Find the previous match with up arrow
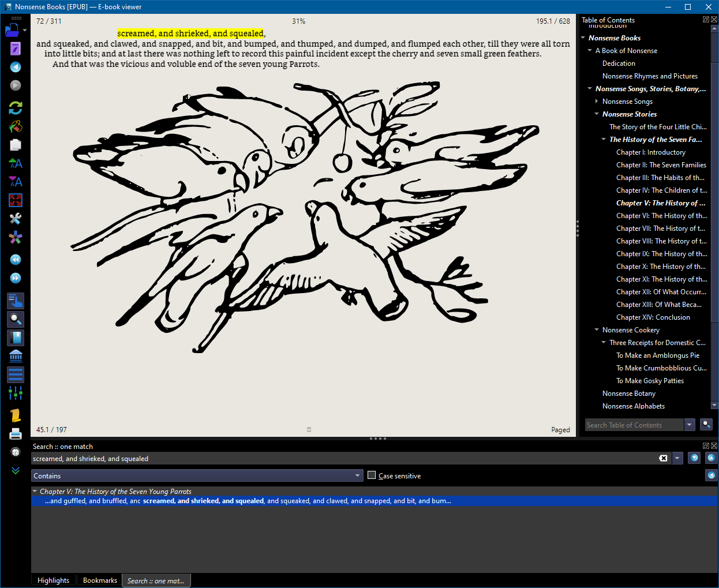 [x=711, y=458]
